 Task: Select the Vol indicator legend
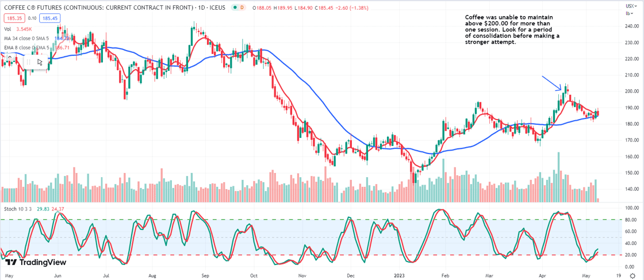coord(7,29)
